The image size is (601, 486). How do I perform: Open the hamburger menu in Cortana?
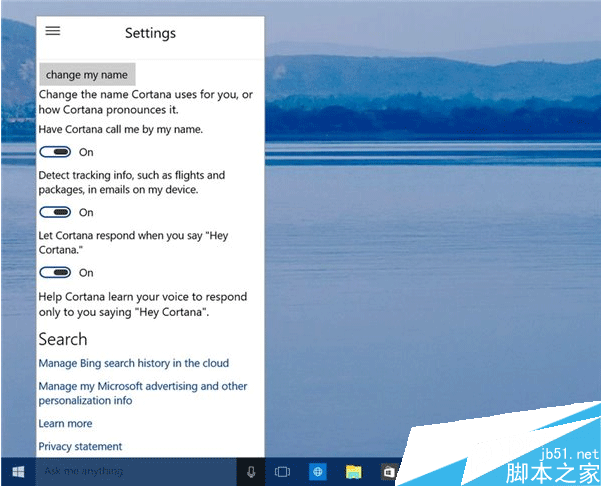click(53, 31)
